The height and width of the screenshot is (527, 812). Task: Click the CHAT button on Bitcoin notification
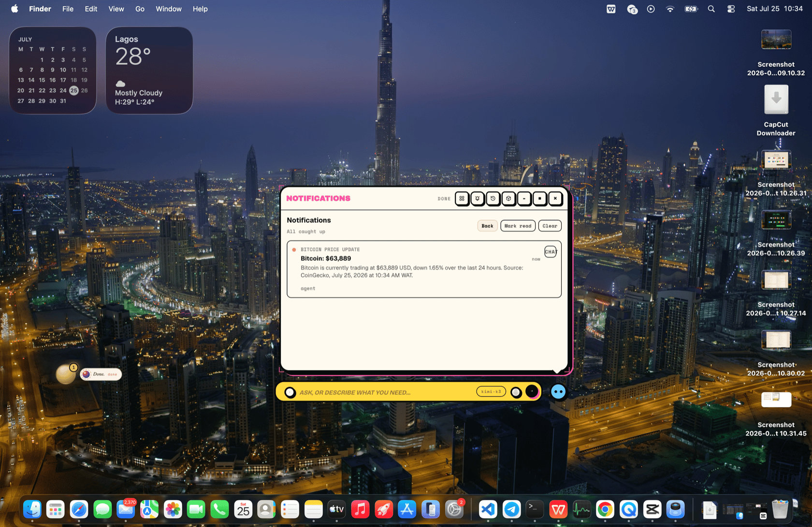click(551, 252)
